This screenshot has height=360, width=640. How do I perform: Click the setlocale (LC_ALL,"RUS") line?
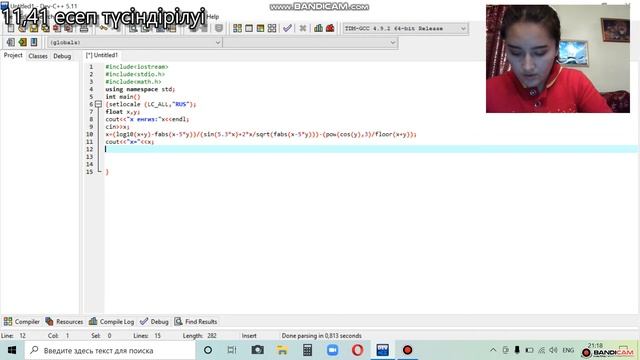tap(151, 104)
